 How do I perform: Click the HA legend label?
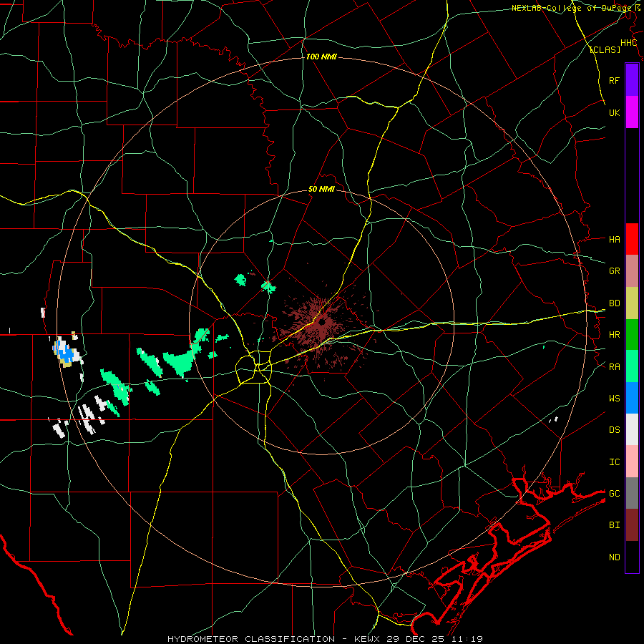pyautogui.click(x=614, y=239)
